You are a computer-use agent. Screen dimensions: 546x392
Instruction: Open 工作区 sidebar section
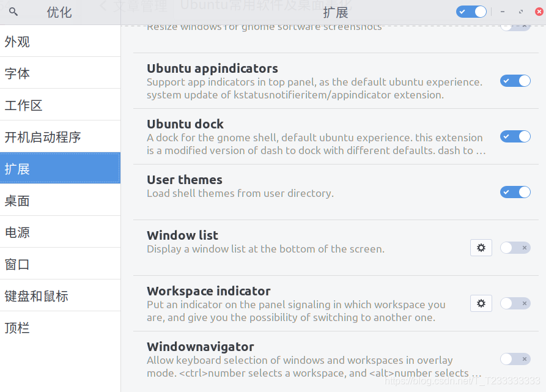(x=61, y=105)
